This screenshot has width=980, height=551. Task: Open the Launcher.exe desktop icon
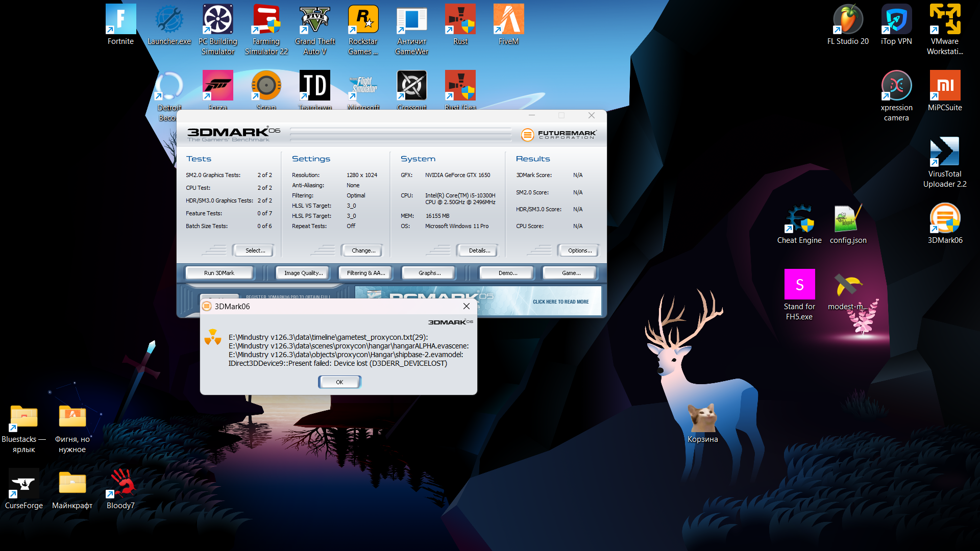[169, 25]
